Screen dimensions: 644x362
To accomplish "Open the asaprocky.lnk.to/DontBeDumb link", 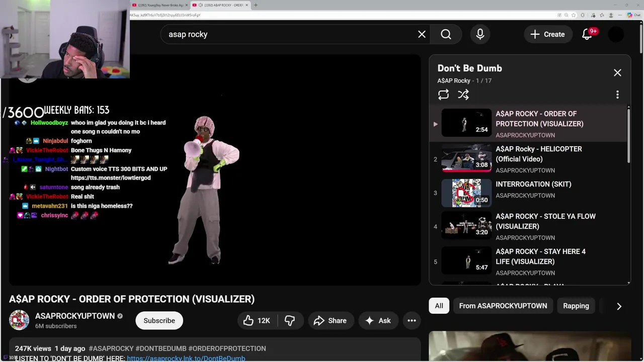I will click(x=186, y=358).
